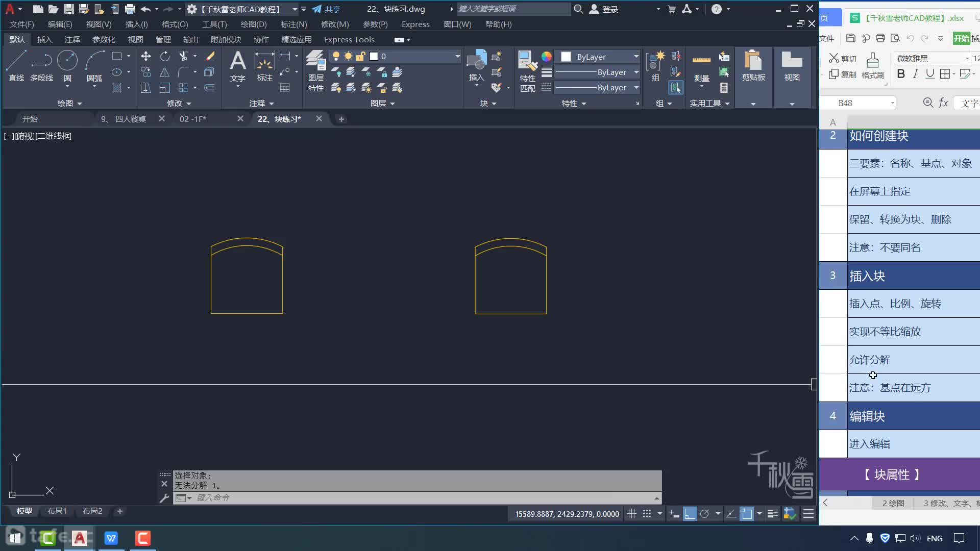The width and height of the screenshot is (980, 551).
Task: Open the 修改(M) menu
Action: point(335,24)
